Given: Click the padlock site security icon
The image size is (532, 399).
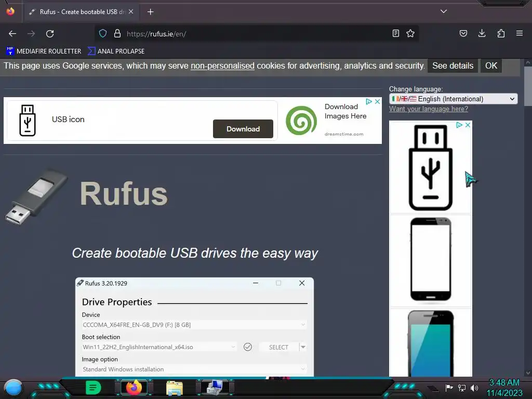Looking at the screenshot, I should click(x=117, y=33).
